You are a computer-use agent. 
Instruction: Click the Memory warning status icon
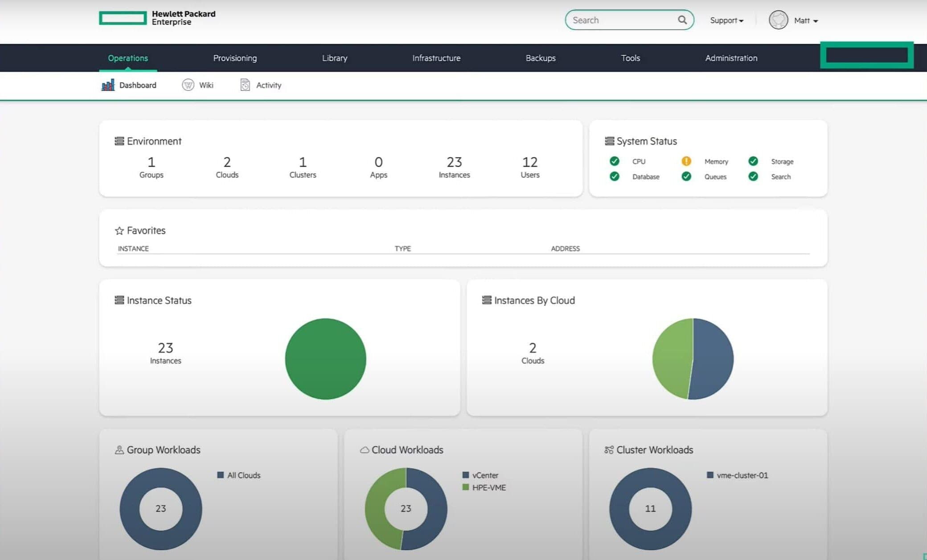point(686,161)
